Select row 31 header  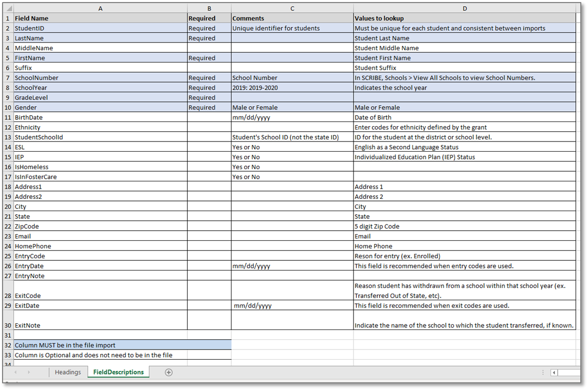pyautogui.click(x=8, y=335)
